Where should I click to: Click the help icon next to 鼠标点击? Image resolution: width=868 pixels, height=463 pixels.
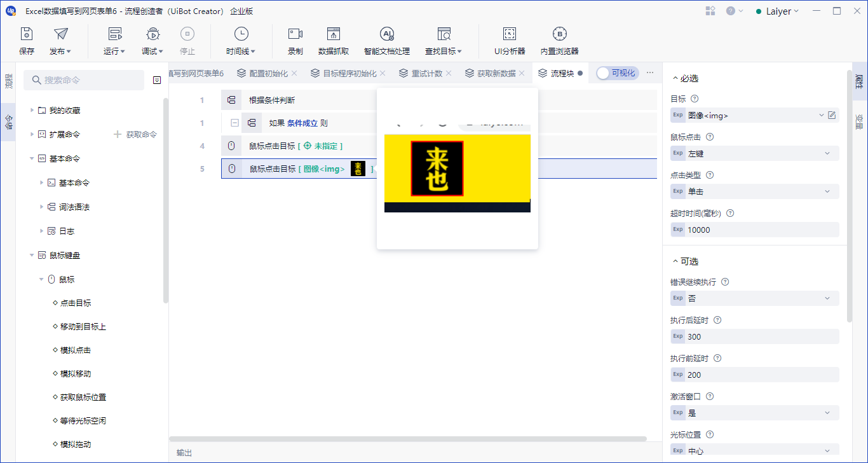tap(710, 137)
